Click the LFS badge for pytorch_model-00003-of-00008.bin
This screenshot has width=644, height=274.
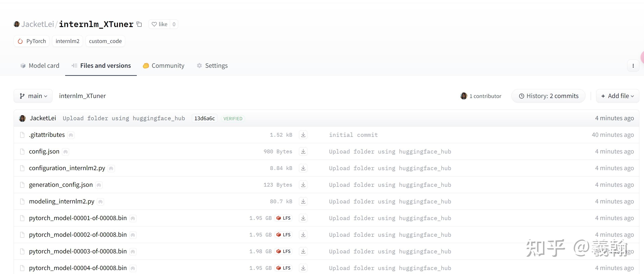(284, 251)
